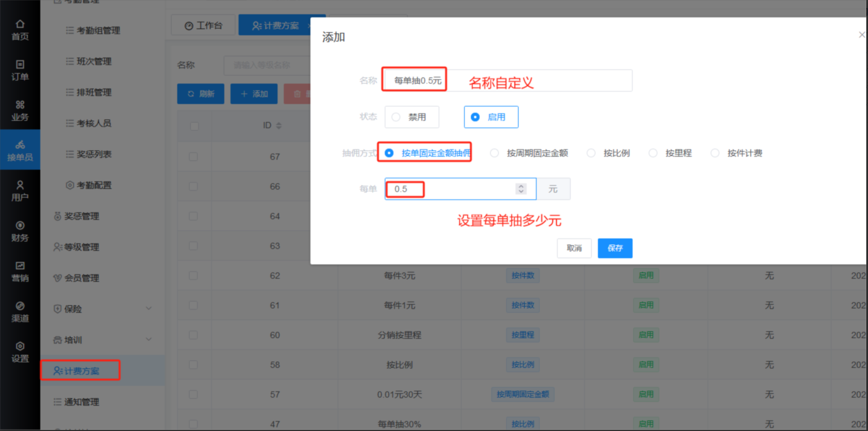Select the 禁用 status radio button
Image resolution: width=868 pixels, height=431 pixels.
[397, 117]
